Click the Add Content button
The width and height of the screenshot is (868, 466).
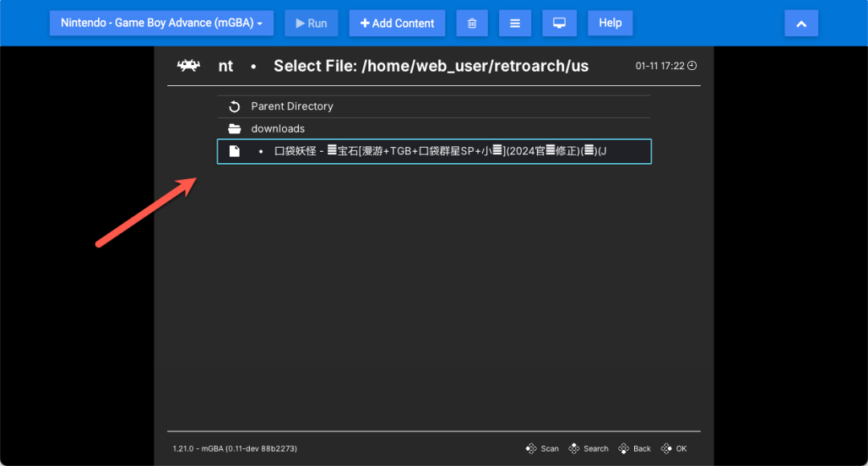tap(397, 22)
